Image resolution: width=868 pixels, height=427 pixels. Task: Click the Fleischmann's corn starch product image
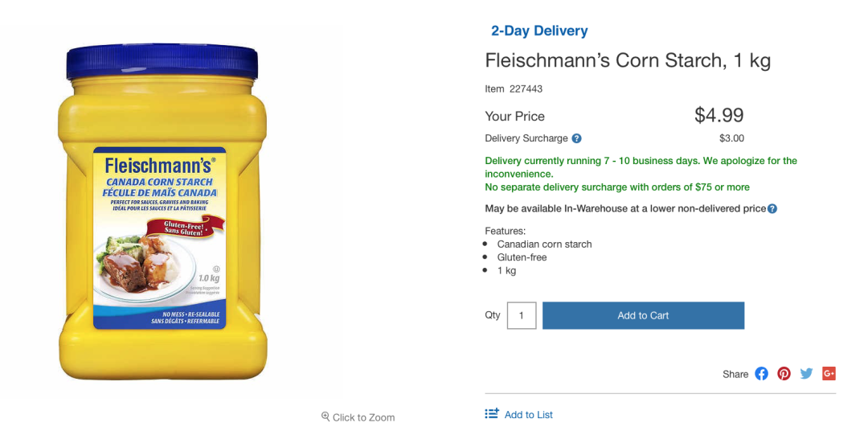162,213
